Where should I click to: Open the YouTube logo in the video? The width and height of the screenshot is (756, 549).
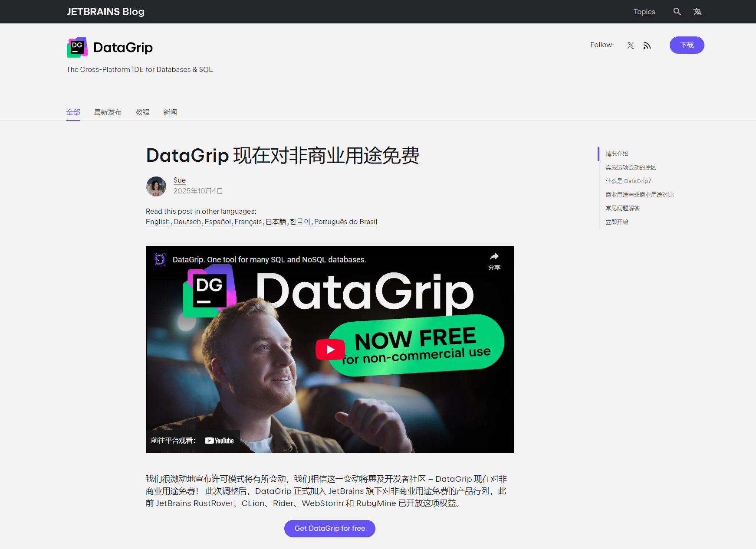[219, 441]
